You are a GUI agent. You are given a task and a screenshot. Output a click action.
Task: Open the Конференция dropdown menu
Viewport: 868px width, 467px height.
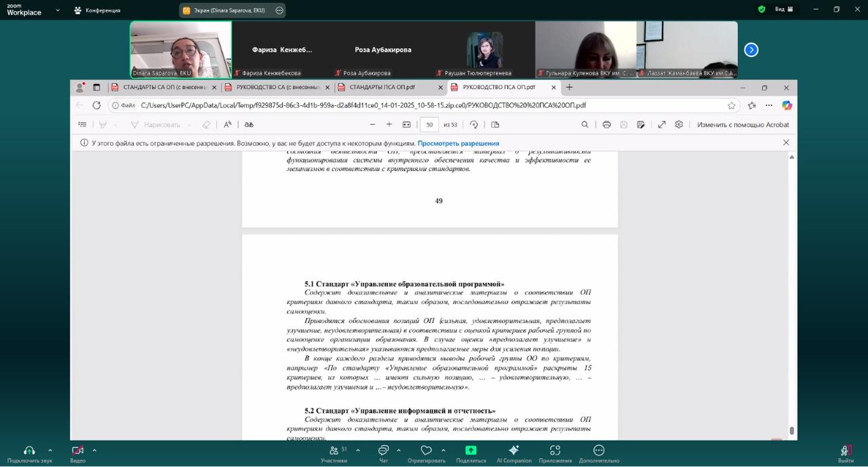click(97, 10)
